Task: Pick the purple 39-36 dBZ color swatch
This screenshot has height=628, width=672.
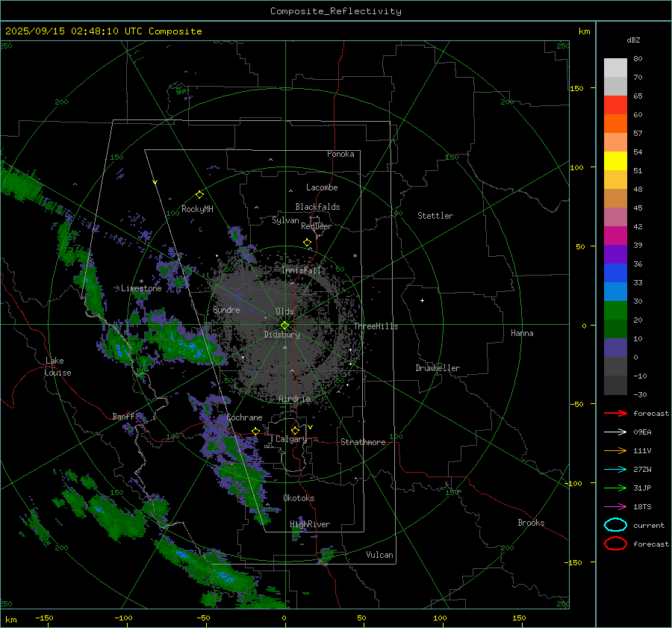Action: [615, 254]
